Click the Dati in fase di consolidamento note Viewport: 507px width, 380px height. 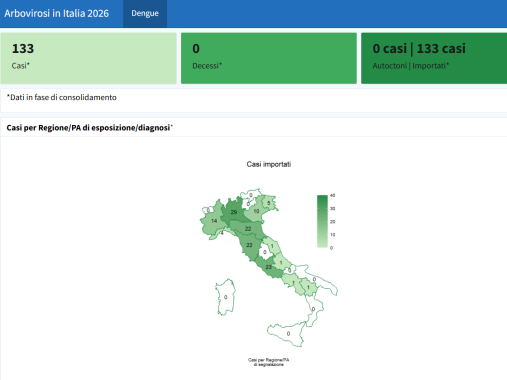pos(62,97)
